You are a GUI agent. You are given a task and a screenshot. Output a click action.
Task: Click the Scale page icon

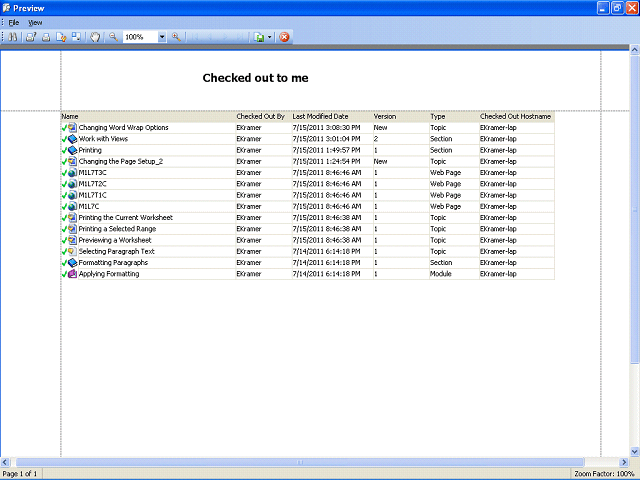[76, 37]
